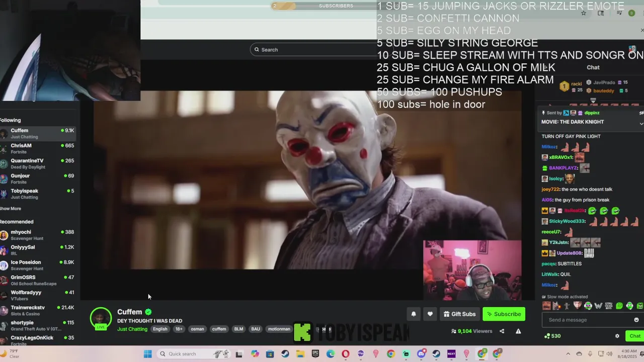Show hidden system tray icons
644x362 pixels.
coord(568,354)
